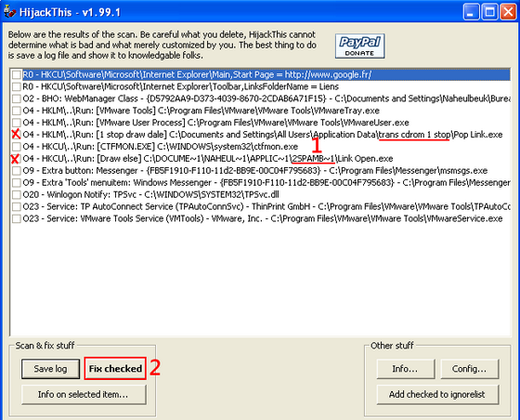Check the VMware User Process checkbox
This screenshot has width=520, height=420.
click(x=17, y=123)
